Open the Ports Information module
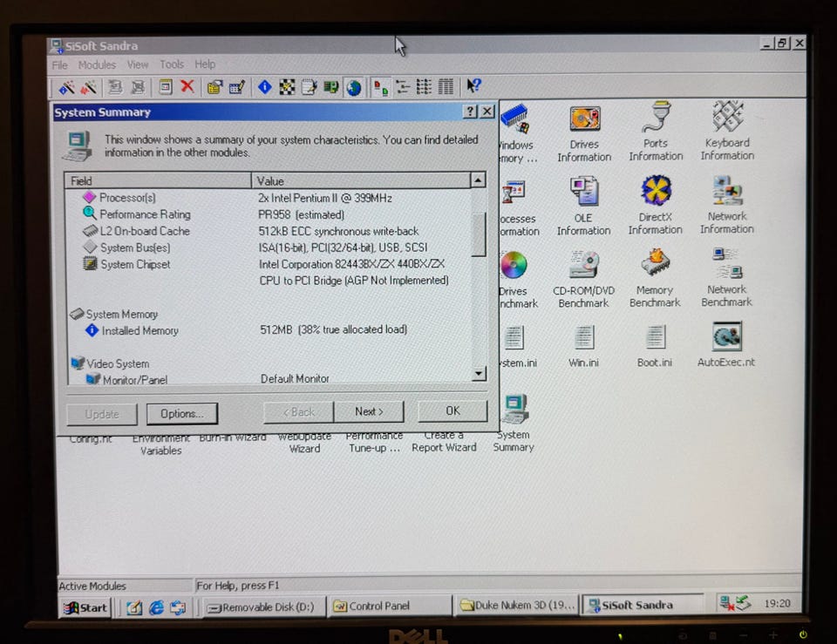This screenshot has width=837, height=644. pyautogui.click(x=656, y=132)
